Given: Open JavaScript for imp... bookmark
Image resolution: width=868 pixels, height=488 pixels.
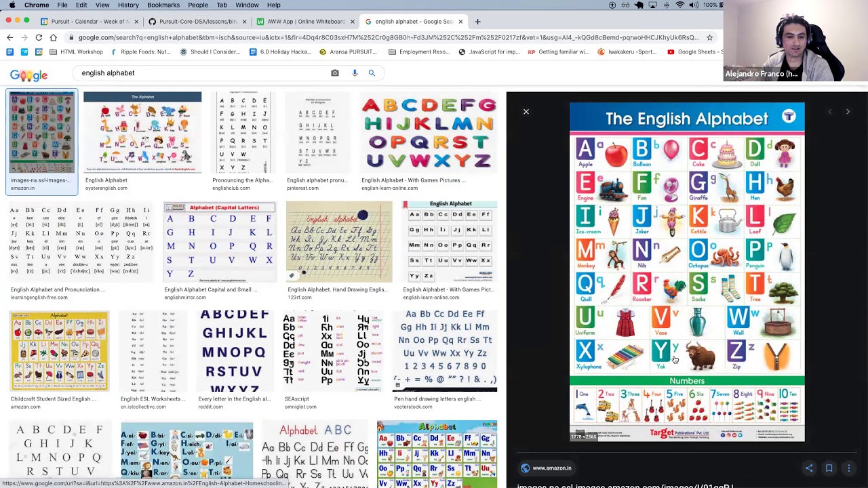Looking at the screenshot, I should tap(489, 52).
